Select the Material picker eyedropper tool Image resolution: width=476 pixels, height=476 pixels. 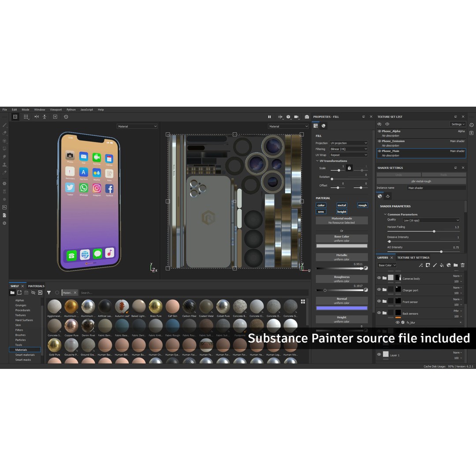(x=4, y=172)
